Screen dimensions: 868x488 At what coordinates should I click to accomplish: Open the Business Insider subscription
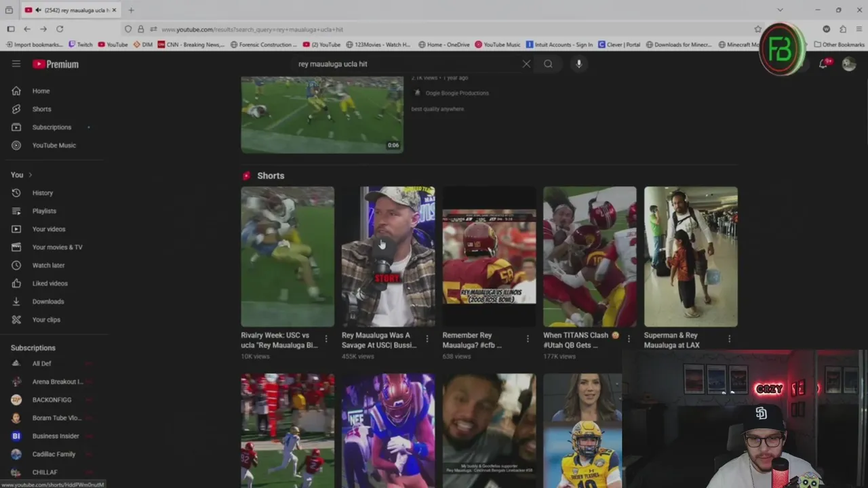pos(54,436)
